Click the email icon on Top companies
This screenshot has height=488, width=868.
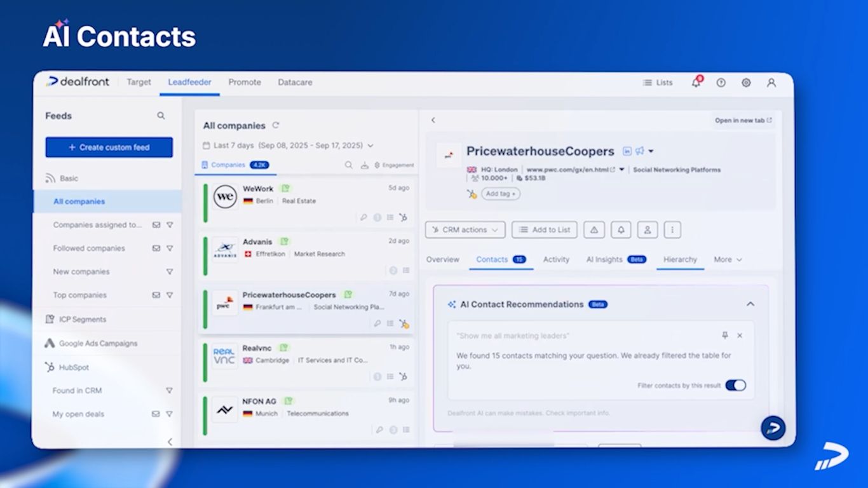point(156,295)
